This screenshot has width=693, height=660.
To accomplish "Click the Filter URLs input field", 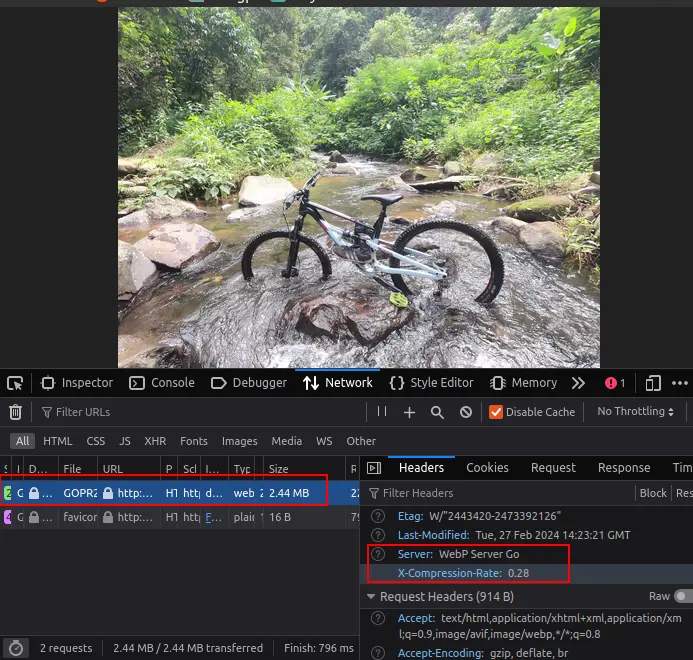I will click(201, 412).
